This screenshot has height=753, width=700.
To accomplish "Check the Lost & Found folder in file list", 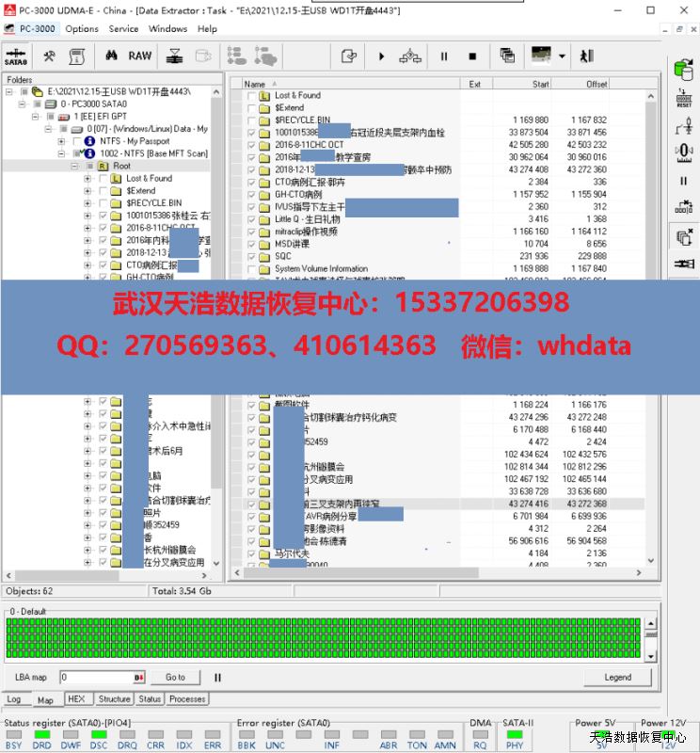I will click(x=251, y=96).
